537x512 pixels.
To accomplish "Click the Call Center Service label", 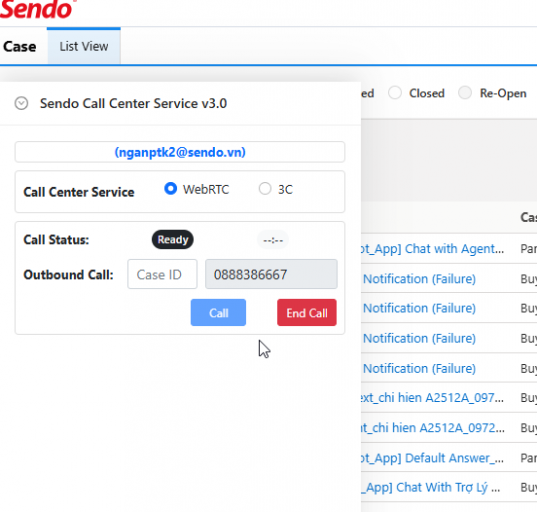I will tap(79, 192).
